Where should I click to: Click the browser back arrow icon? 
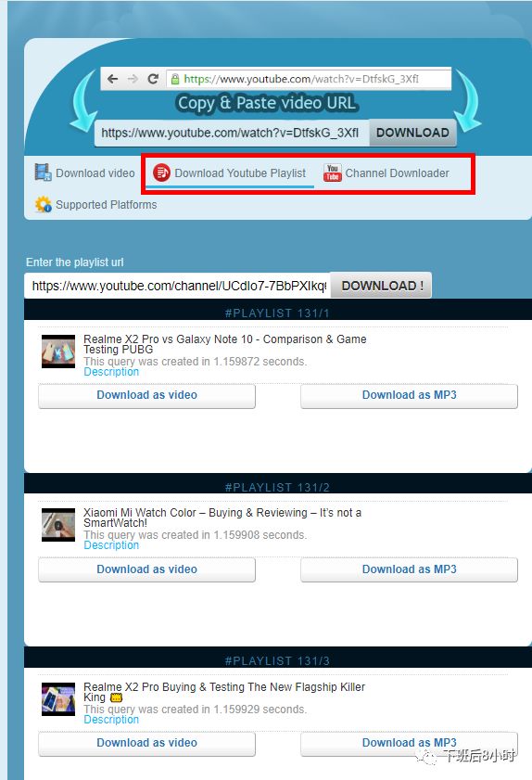point(113,79)
